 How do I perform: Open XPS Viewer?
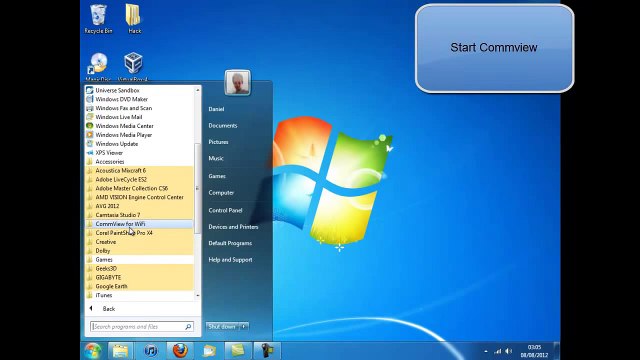pos(139,153)
